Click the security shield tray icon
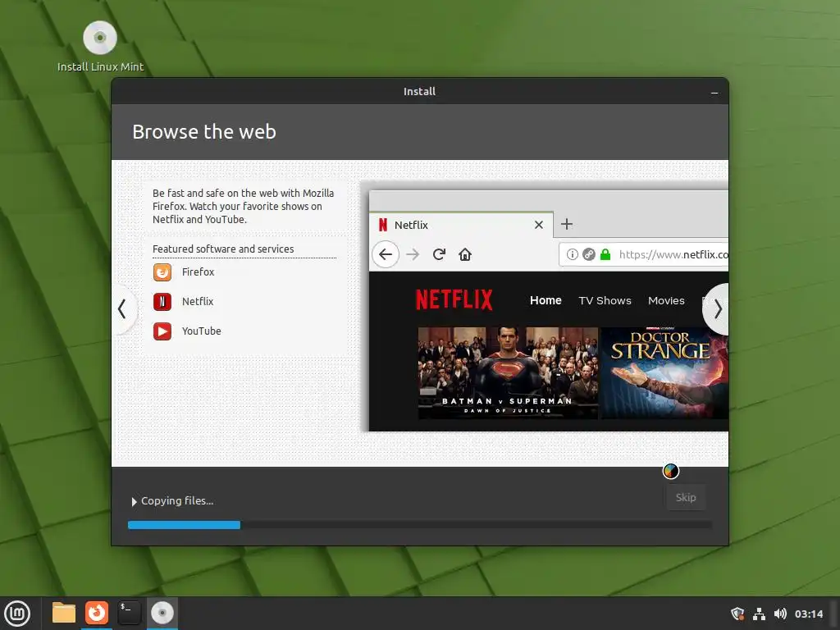Image resolution: width=840 pixels, height=630 pixels. point(737,614)
